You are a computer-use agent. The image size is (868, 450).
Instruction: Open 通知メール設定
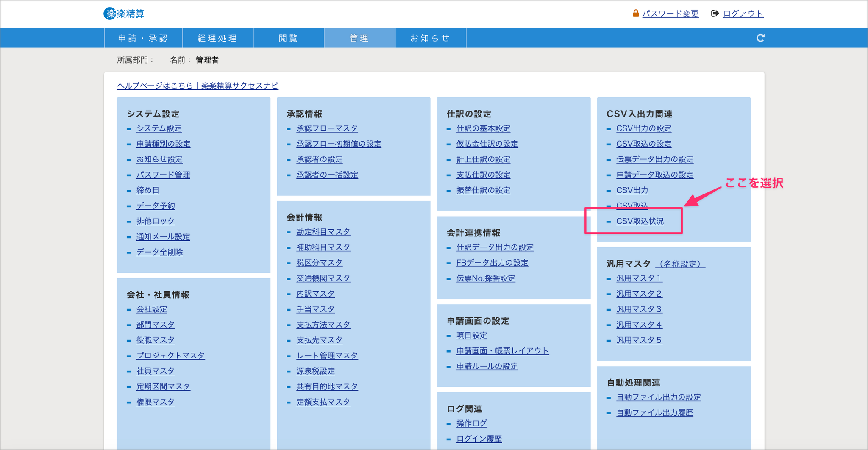[163, 237]
